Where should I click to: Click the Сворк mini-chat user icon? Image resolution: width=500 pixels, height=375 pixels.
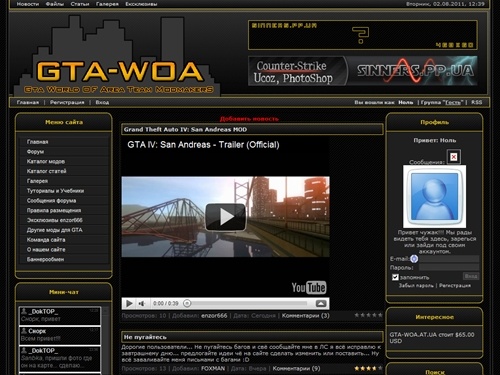click(x=24, y=331)
